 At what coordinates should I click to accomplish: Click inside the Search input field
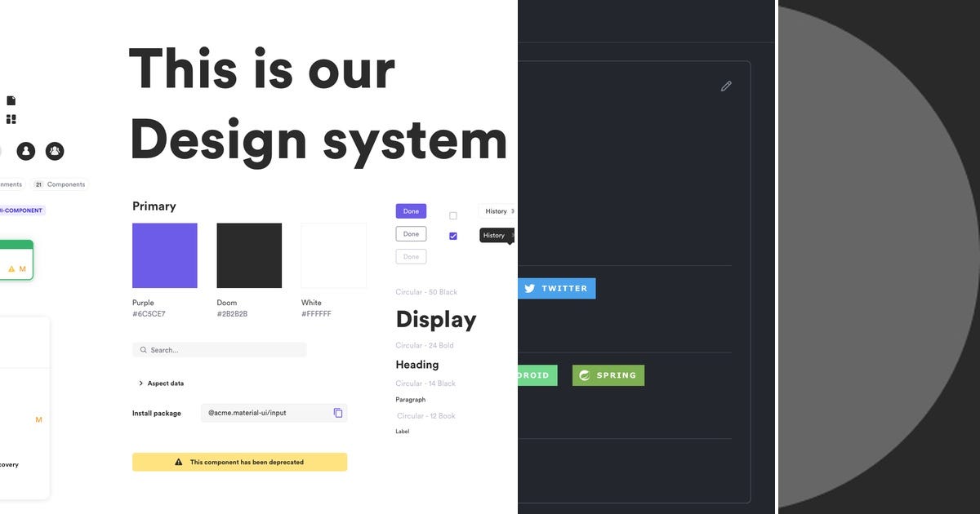pyautogui.click(x=219, y=349)
